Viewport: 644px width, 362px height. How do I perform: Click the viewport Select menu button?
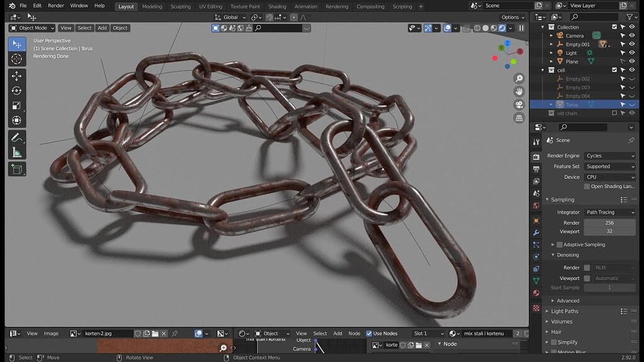85,28
